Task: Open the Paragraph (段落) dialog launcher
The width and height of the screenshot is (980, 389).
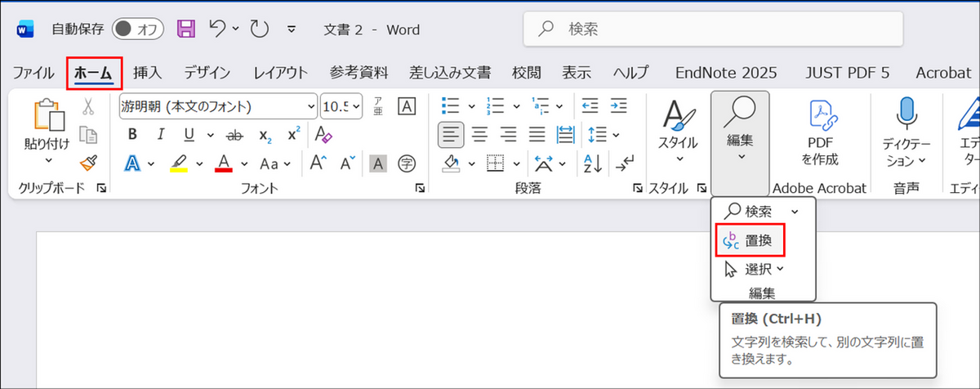Action: (637, 188)
